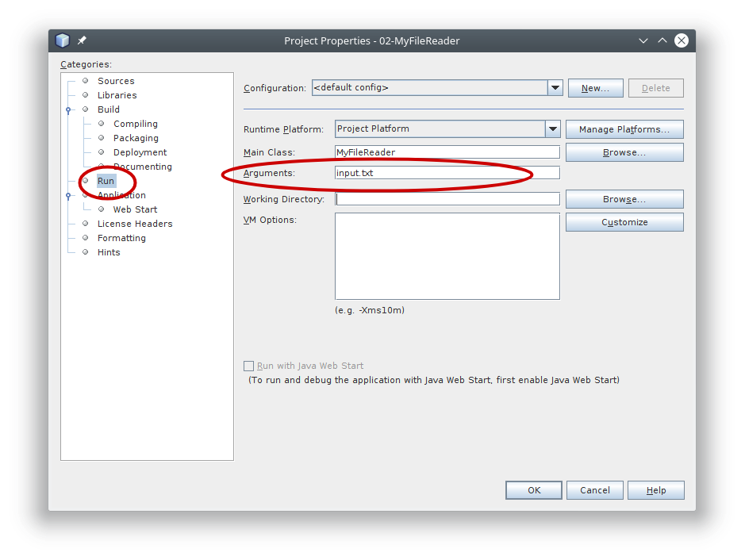745x560 pixels.
Task: Click Browse next to Main Class
Action: coord(624,152)
